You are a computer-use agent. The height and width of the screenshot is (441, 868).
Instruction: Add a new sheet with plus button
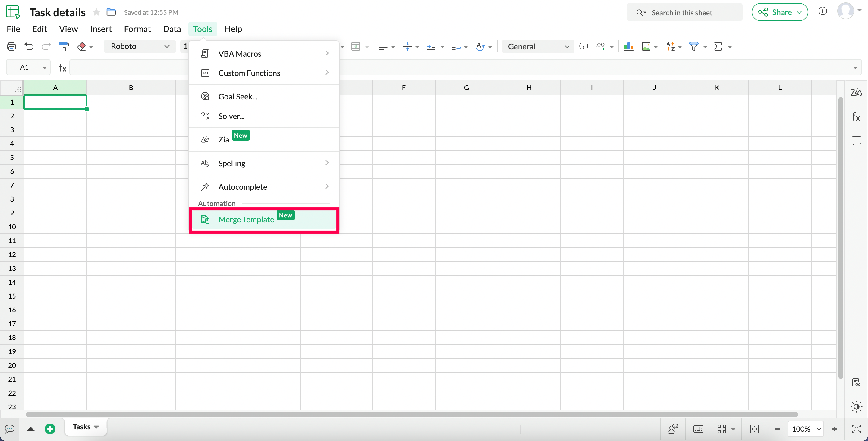click(50, 429)
